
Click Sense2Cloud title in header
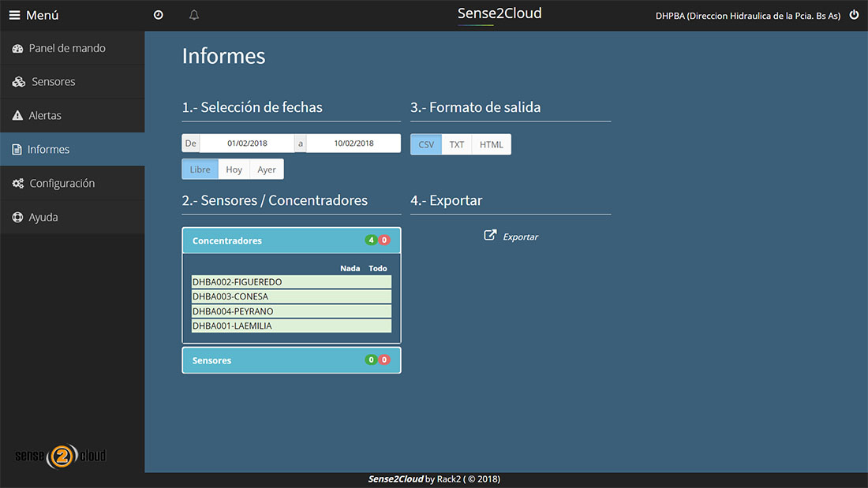click(499, 13)
